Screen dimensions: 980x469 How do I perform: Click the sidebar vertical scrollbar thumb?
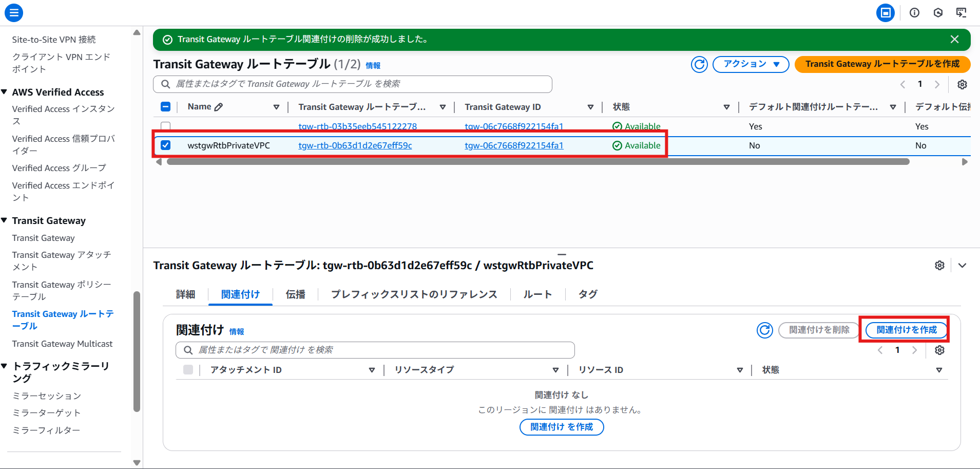pos(137,352)
